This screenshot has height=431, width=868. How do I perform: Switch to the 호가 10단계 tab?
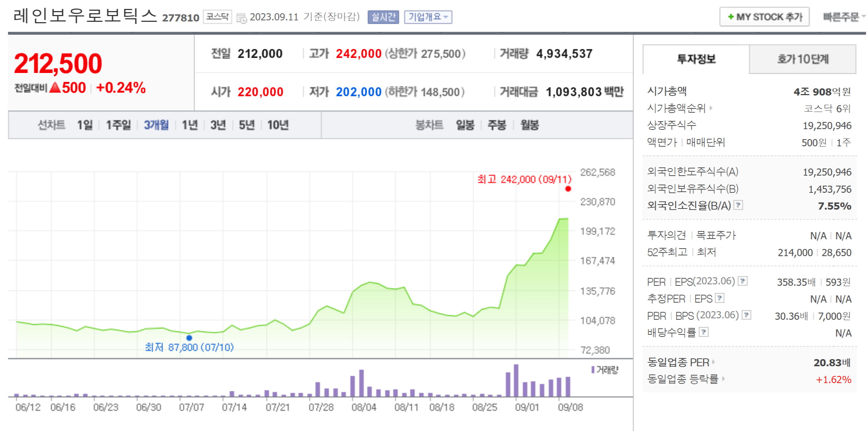[802, 59]
